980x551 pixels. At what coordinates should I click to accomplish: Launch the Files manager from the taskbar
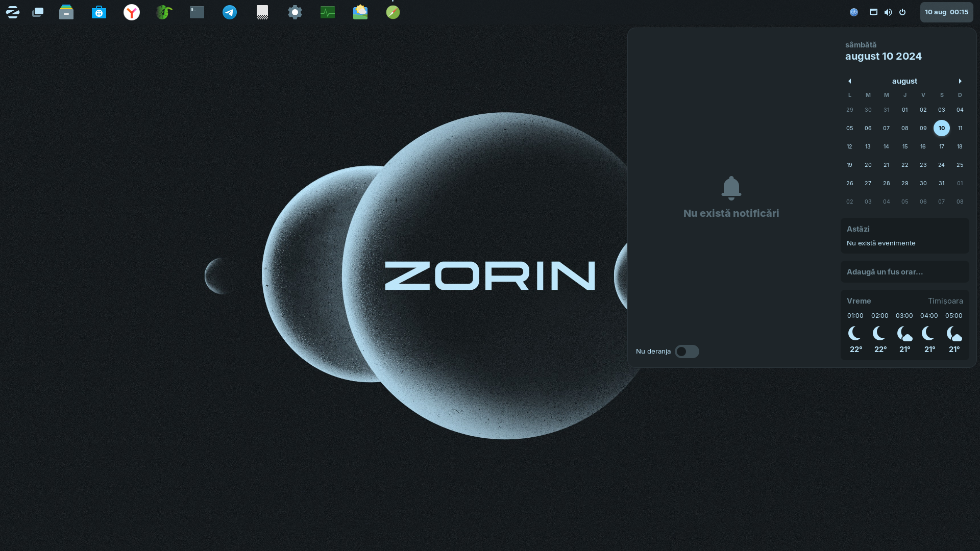(66, 12)
